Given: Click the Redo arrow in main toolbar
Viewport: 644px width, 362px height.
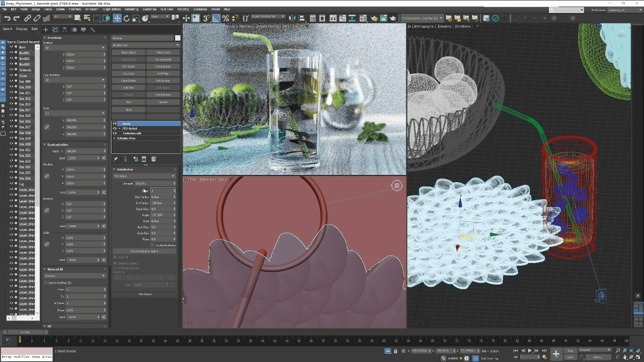Looking at the screenshot, I should 17,18.
